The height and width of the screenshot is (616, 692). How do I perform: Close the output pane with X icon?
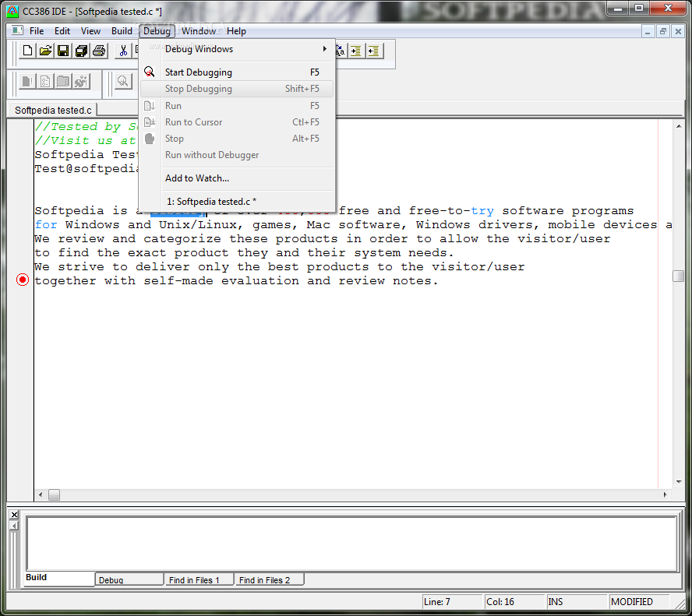[14, 515]
